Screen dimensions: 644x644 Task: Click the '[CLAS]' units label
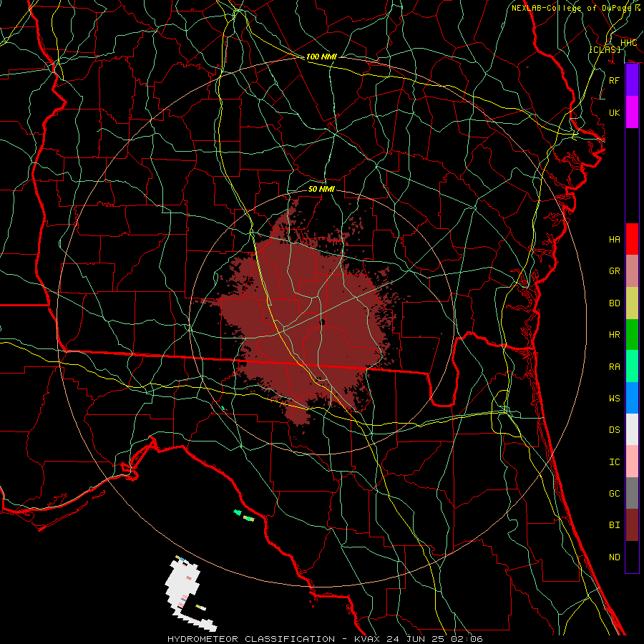pyautogui.click(x=605, y=49)
